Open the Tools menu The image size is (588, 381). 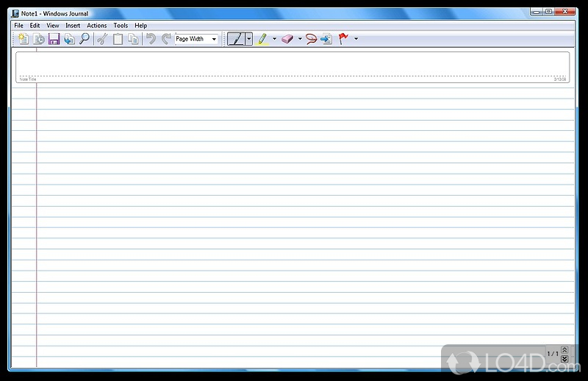(121, 26)
